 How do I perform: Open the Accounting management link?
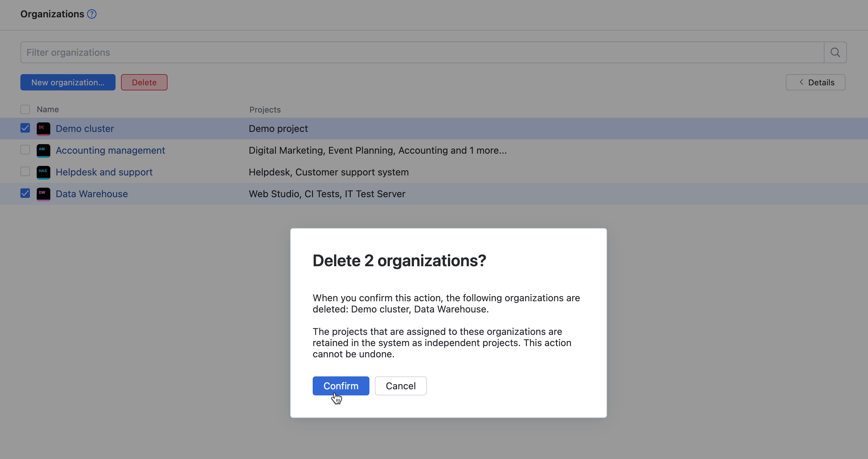pyautogui.click(x=110, y=151)
